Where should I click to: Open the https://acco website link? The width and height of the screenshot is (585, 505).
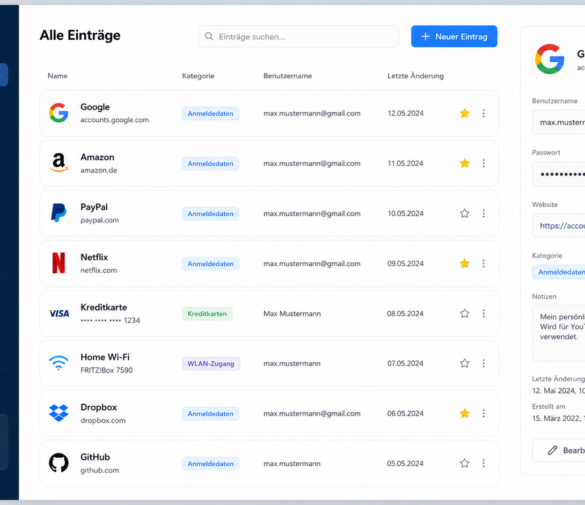click(x=562, y=226)
